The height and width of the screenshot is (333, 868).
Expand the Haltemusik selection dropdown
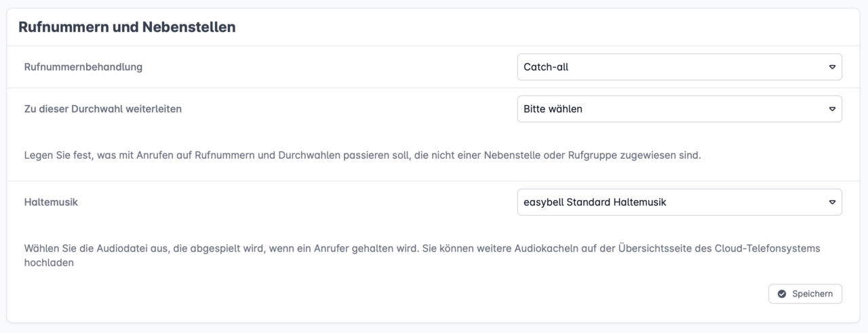click(679, 202)
